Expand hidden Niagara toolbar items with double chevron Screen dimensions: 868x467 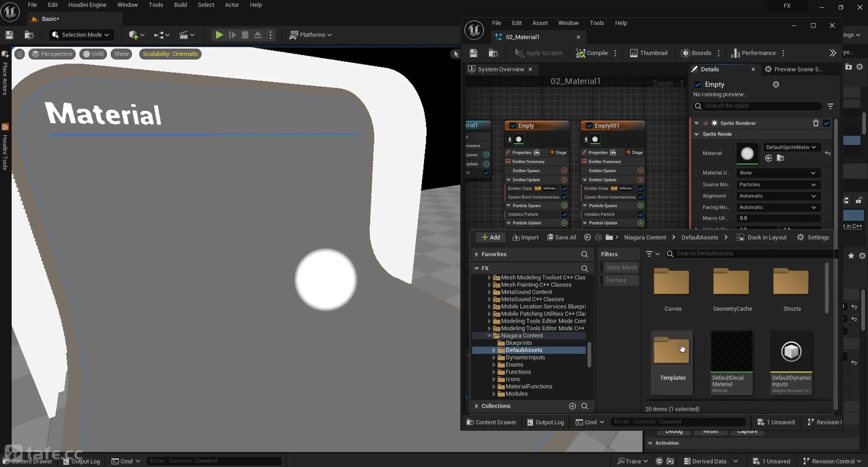coord(833,53)
